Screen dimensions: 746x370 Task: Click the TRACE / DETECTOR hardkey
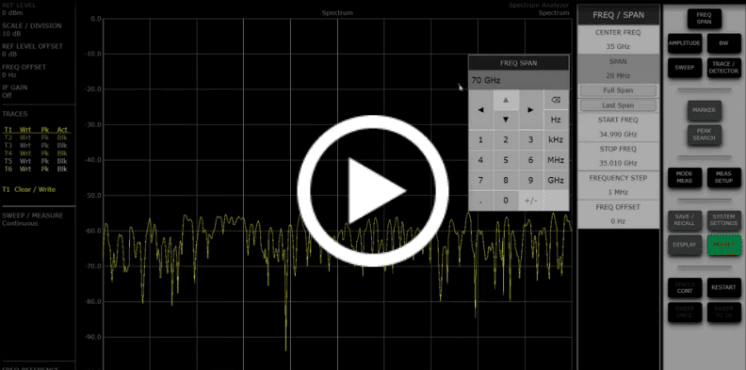[724, 68]
